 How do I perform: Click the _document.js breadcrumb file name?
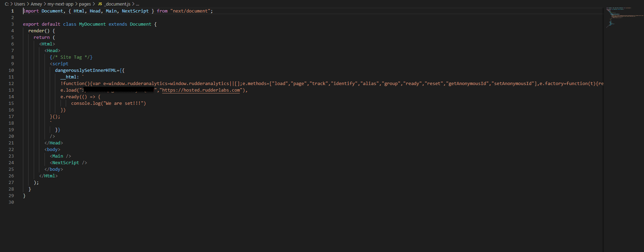coord(117,4)
